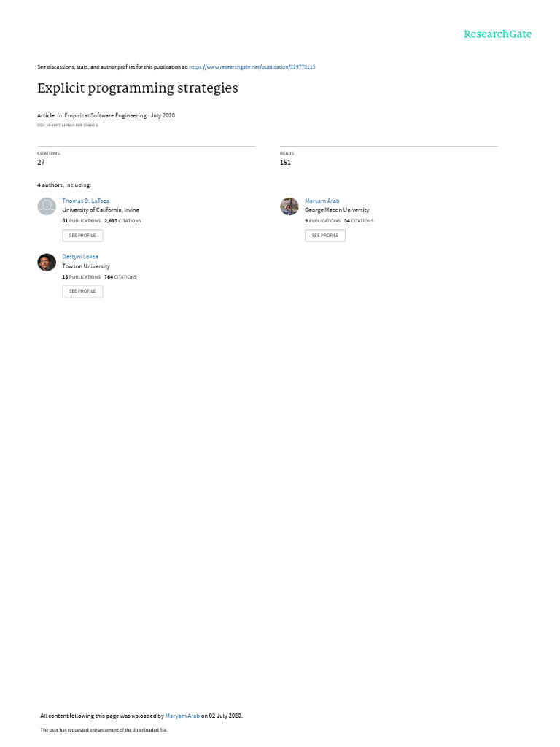This screenshot has width=560, height=747.
Task: Click University of California, Irvine affiliation
Action: [101, 210]
